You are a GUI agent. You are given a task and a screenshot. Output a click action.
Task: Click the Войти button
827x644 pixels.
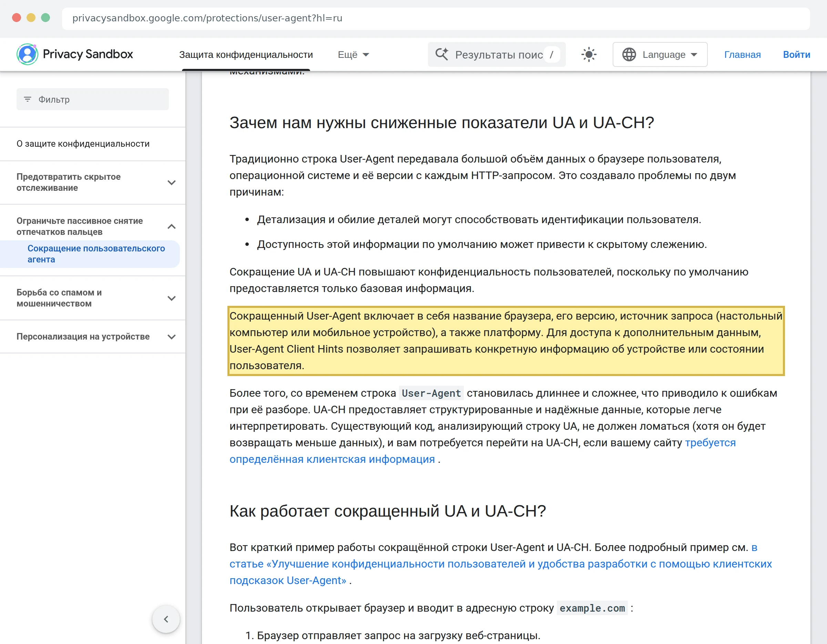coord(796,54)
